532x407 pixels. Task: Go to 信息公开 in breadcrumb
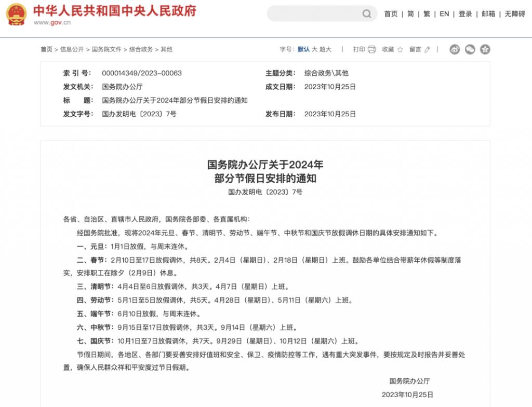coord(72,49)
